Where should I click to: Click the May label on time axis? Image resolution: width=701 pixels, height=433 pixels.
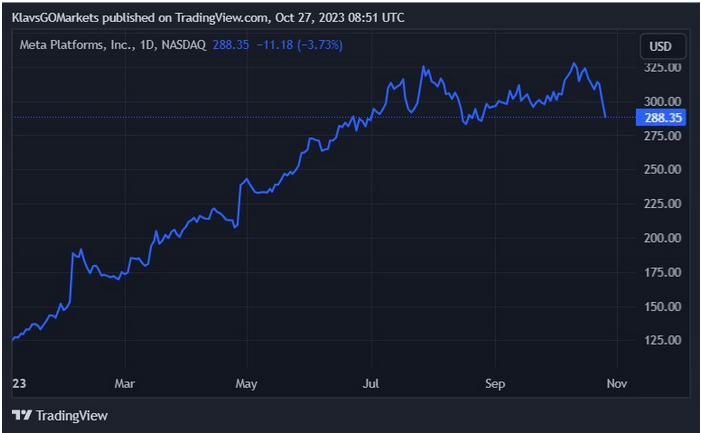(247, 383)
